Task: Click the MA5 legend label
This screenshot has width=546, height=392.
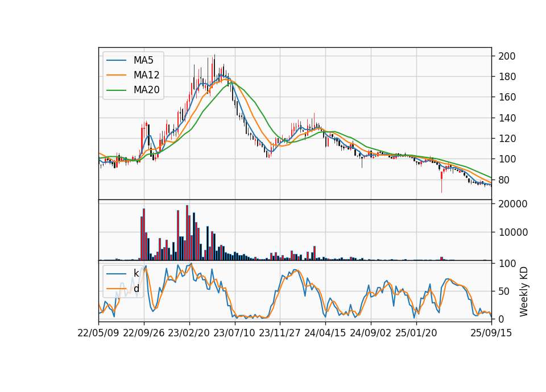Action: pyautogui.click(x=143, y=60)
